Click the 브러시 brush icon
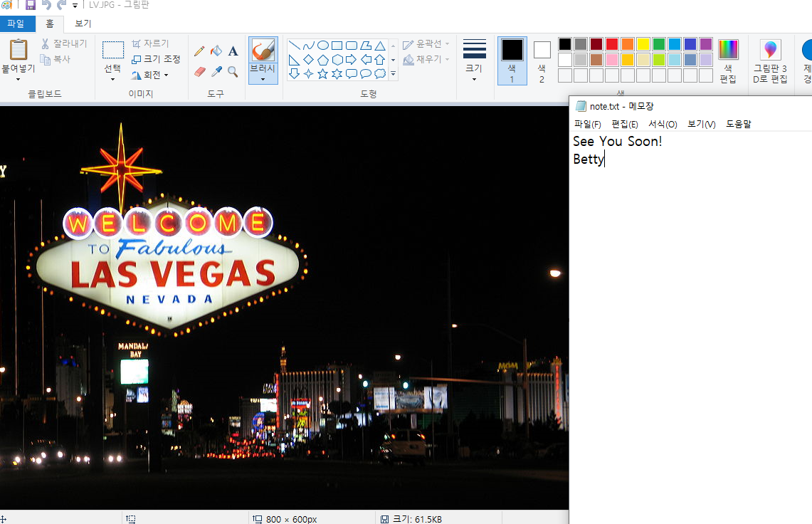Viewport: 812px width, 524px height. 263,51
